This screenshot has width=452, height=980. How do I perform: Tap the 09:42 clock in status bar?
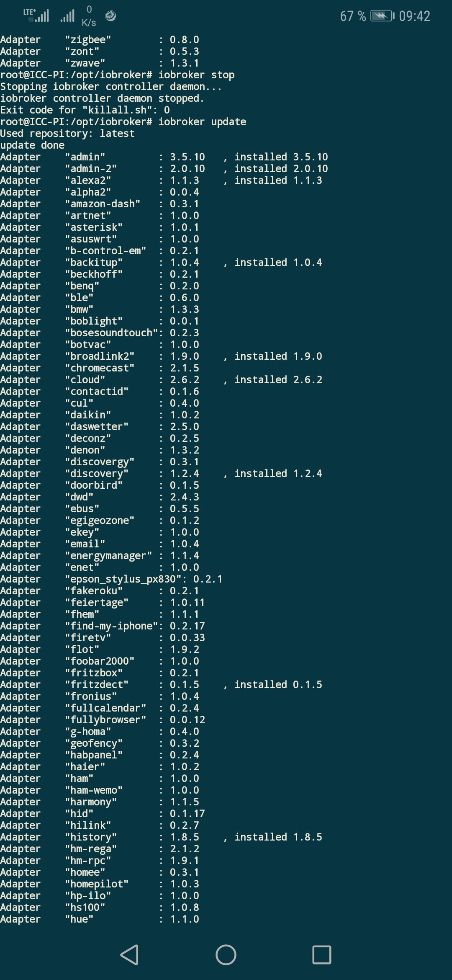point(414,16)
